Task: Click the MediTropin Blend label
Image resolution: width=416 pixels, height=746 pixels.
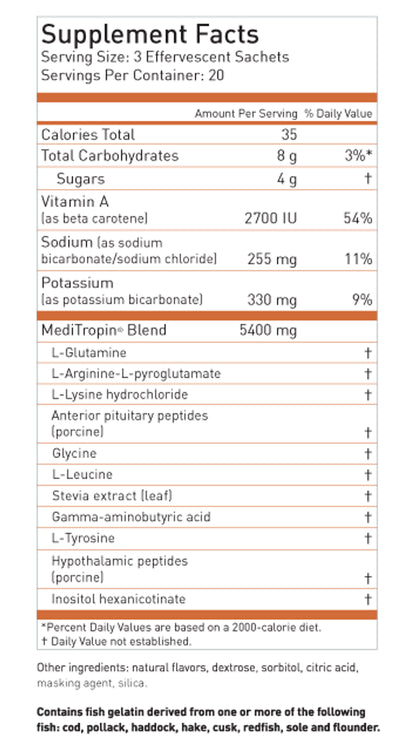Action: (104, 330)
